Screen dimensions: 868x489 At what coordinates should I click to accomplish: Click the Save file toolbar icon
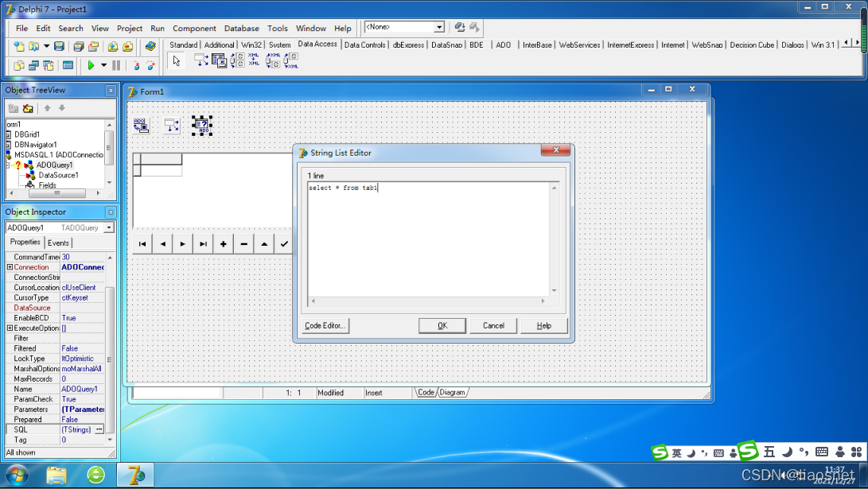(59, 46)
